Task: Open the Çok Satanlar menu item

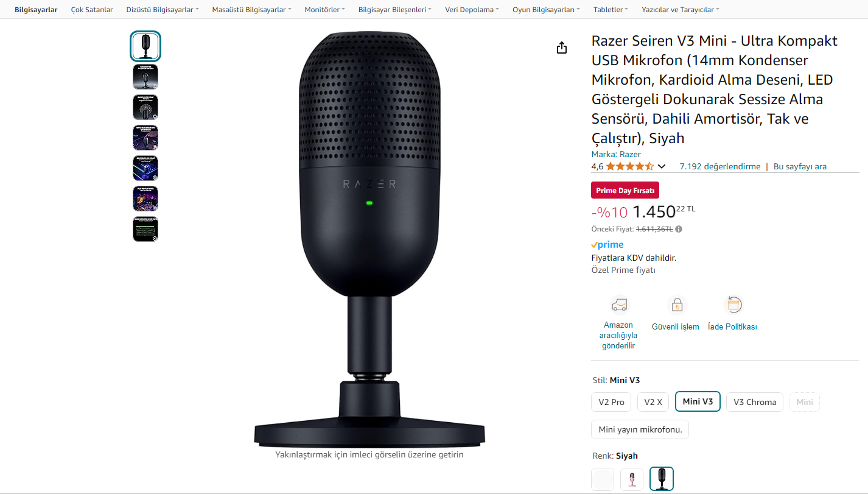Action: click(92, 10)
